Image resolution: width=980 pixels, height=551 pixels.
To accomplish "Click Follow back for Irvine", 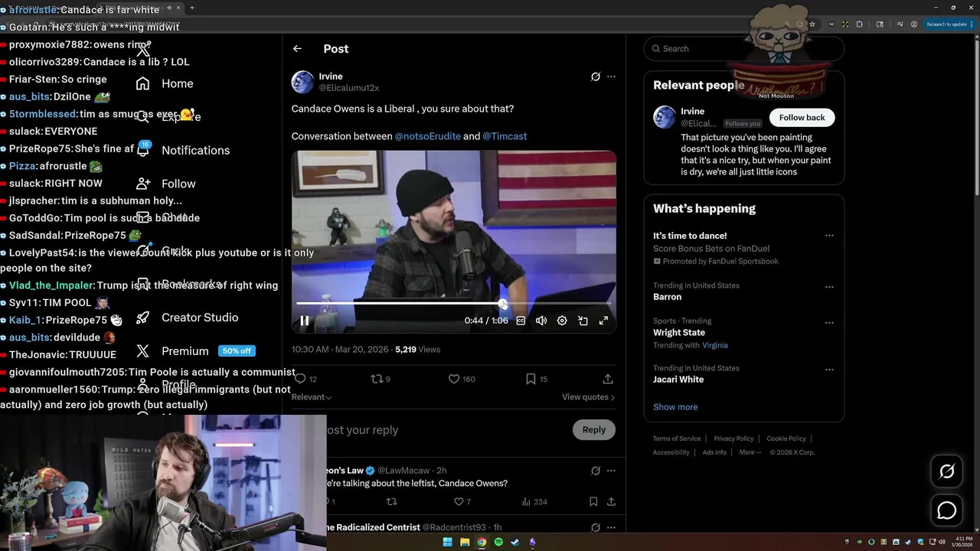I will pyautogui.click(x=802, y=117).
